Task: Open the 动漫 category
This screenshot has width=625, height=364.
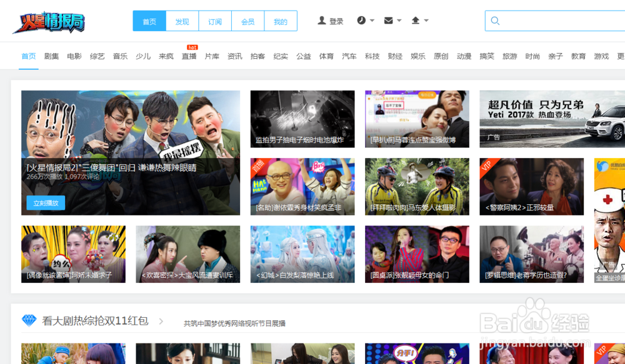Action: tap(464, 56)
